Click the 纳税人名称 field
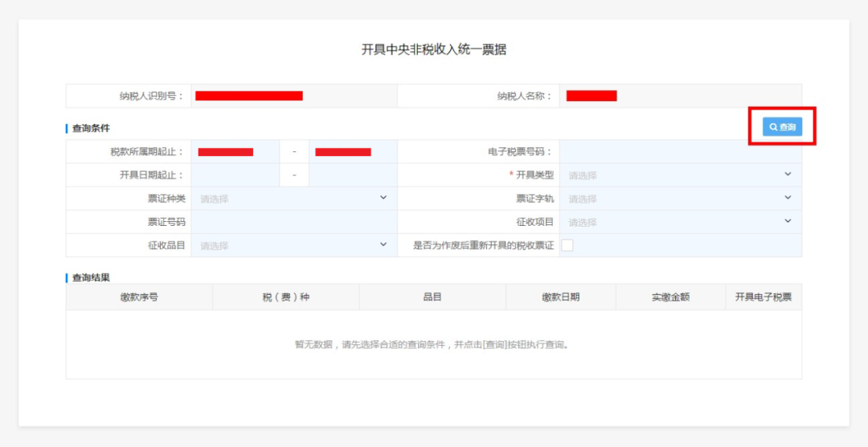The width and height of the screenshot is (868, 447). pos(680,96)
